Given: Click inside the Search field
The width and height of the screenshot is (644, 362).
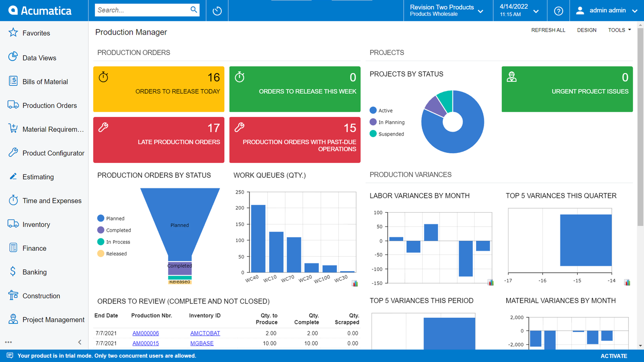Looking at the screenshot, I should 143,10.
